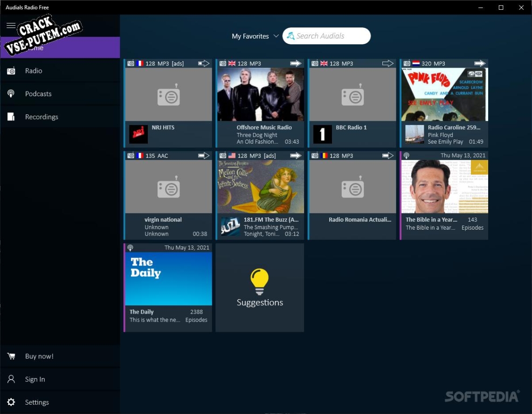532x414 pixels.
Task: Click the Sign In user icon
Action: 11,379
